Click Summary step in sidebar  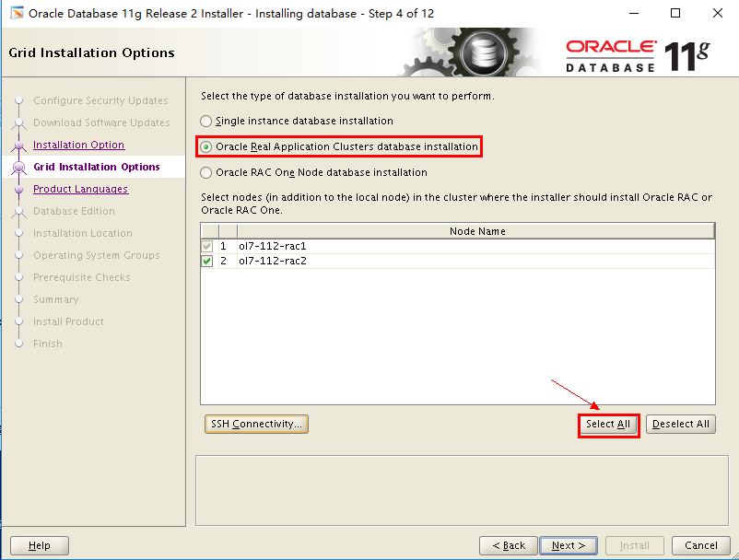(x=55, y=299)
